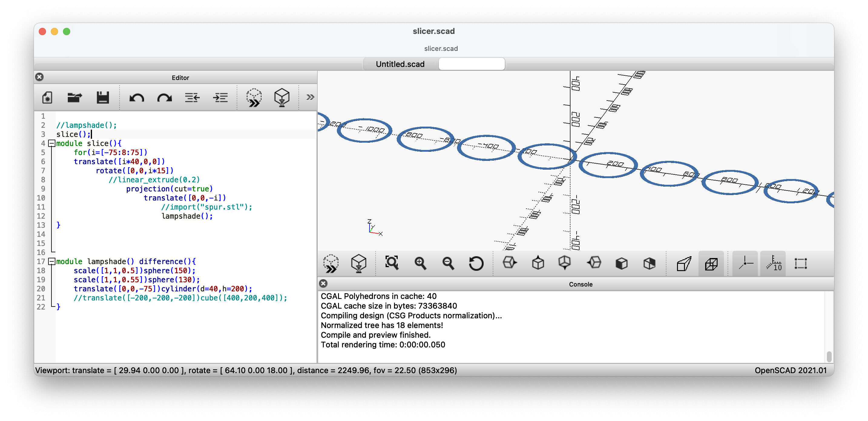Save the file using the floppy disk icon
Image resolution: width=868 pixels, height=421 pixels.
point(103,98)
